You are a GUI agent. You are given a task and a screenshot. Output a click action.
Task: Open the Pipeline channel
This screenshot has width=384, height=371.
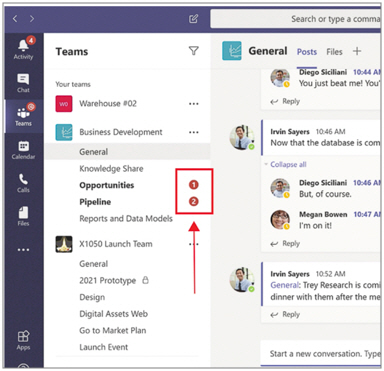pyautogui.click(x=95, y=202)
